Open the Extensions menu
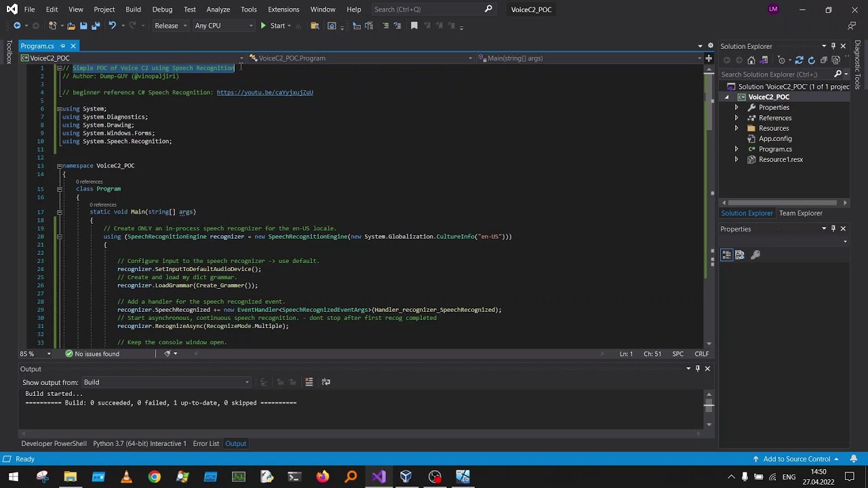Image resolution: width=868 pixels, height=488 pixels. [x=283, y=9]
